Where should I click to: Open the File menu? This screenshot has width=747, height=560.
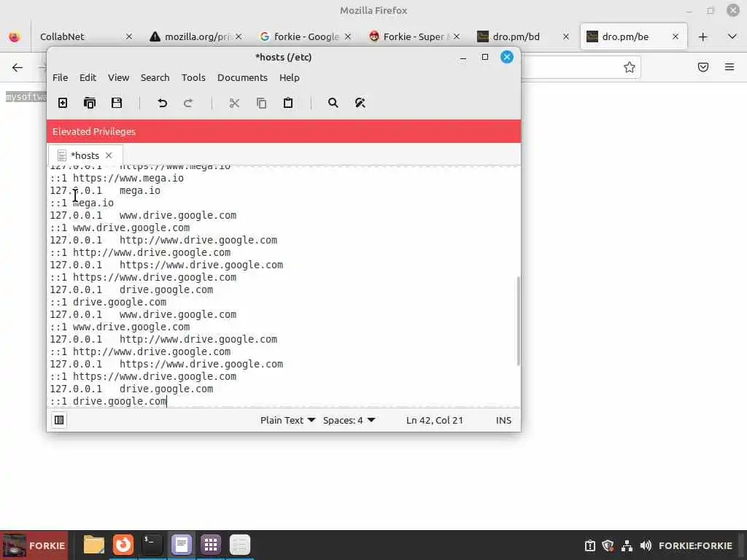[x=60, y=77]
